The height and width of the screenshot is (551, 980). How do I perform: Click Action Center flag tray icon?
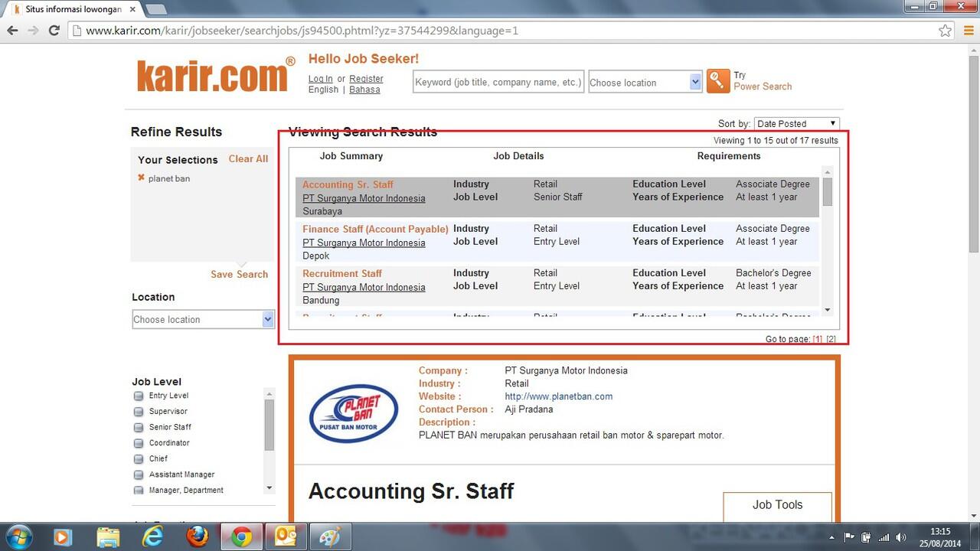pos(849,537)
